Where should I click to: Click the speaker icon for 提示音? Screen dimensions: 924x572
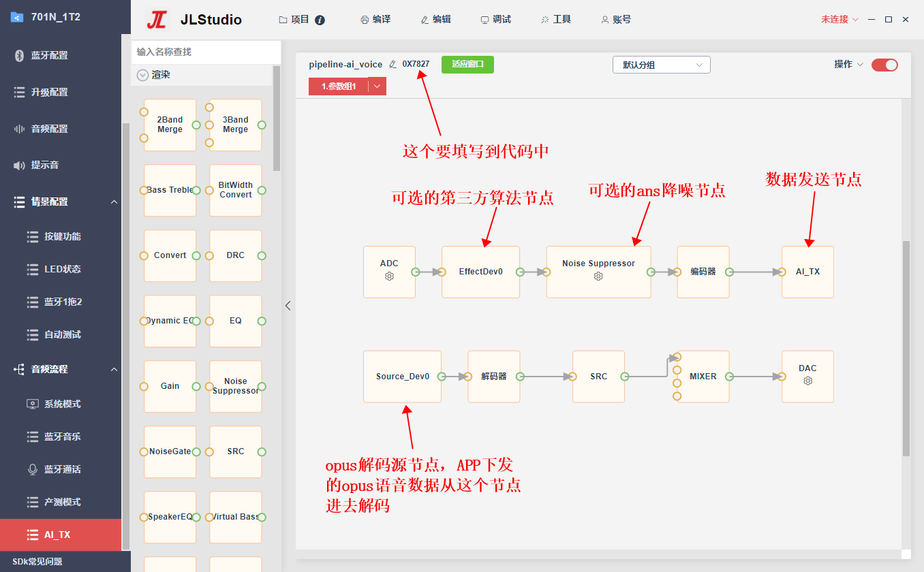tap(19, 165)
